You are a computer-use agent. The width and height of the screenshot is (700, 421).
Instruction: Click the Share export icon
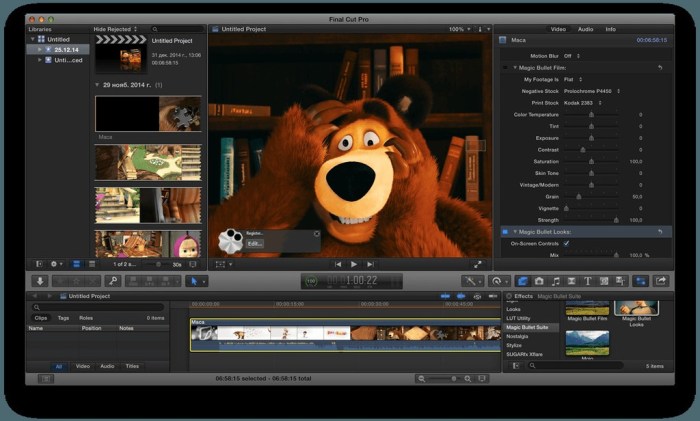pos(661,281)
